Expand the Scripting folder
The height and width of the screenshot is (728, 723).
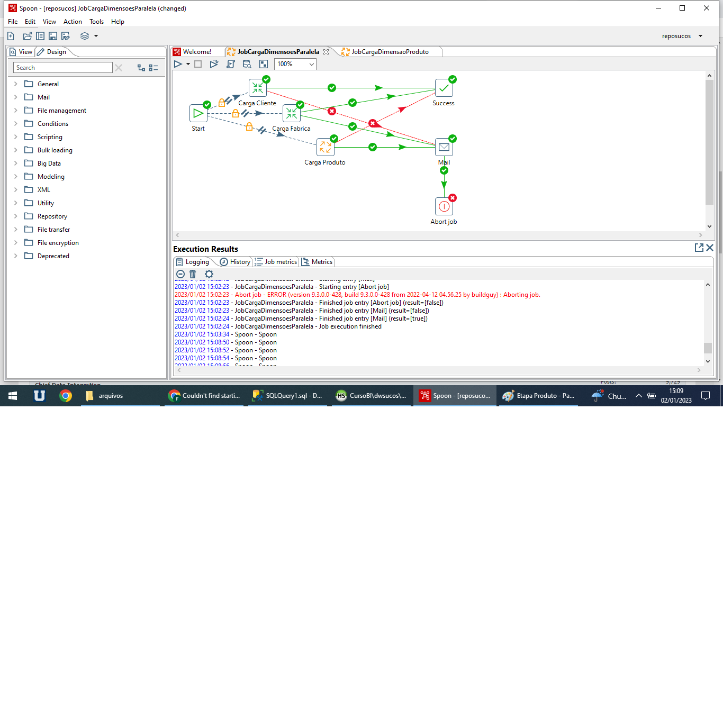(x=15, y=137)
